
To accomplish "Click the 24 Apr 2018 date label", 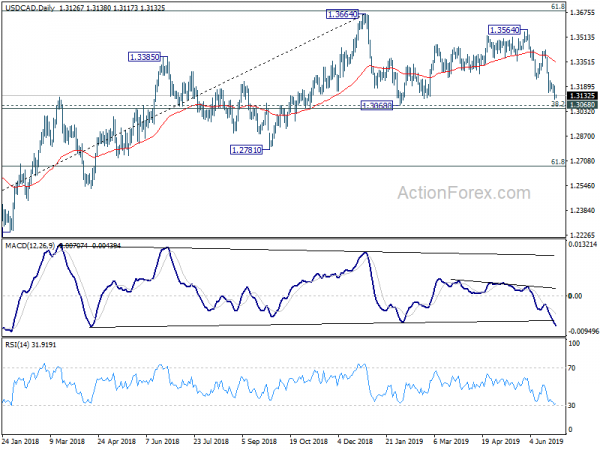I will [x=116, y=441].
